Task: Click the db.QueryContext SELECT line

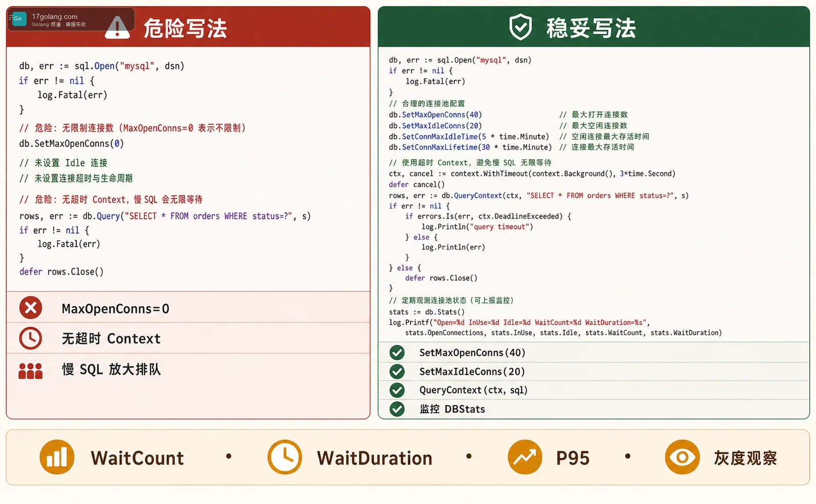Action: [x=539, y=196]
